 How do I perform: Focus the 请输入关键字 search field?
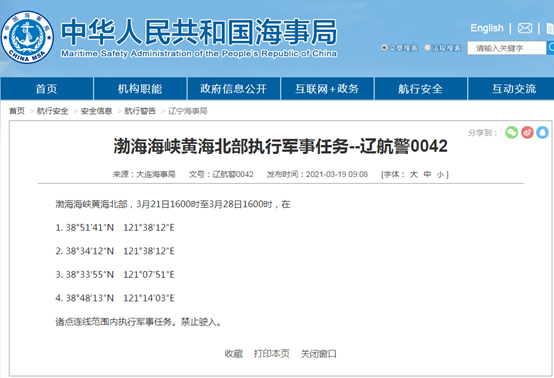coord(506,48)
